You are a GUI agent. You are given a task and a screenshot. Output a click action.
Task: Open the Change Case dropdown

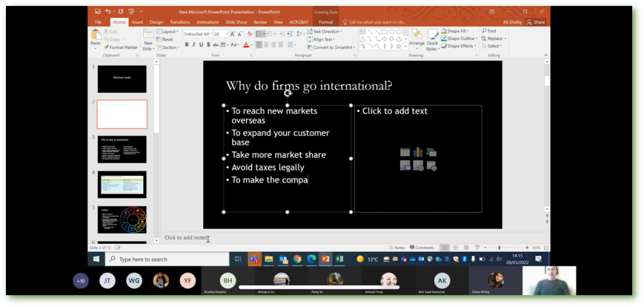234,44
